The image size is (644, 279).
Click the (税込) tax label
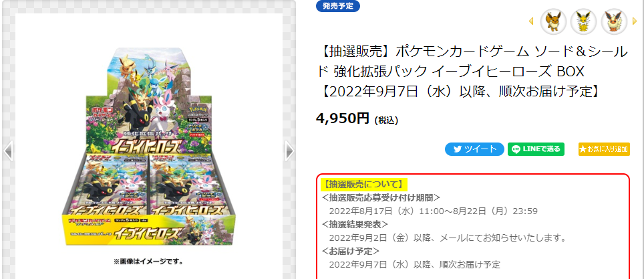386,120
